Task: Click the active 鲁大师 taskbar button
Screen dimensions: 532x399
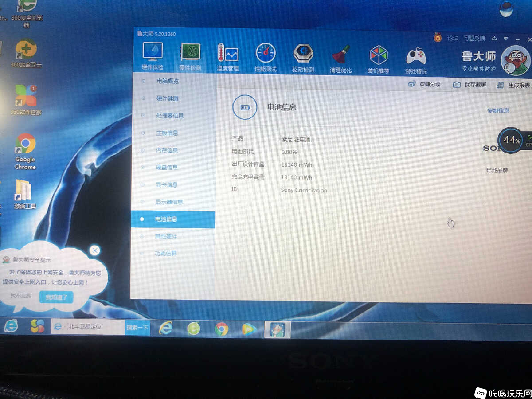Action: (x=278, y=330)
